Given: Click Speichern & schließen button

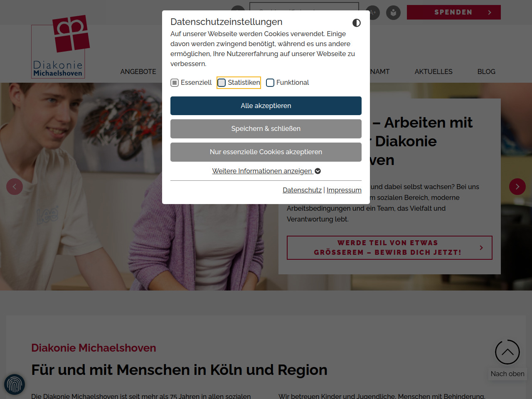Looking at the screenshot, I should [266, 129].
